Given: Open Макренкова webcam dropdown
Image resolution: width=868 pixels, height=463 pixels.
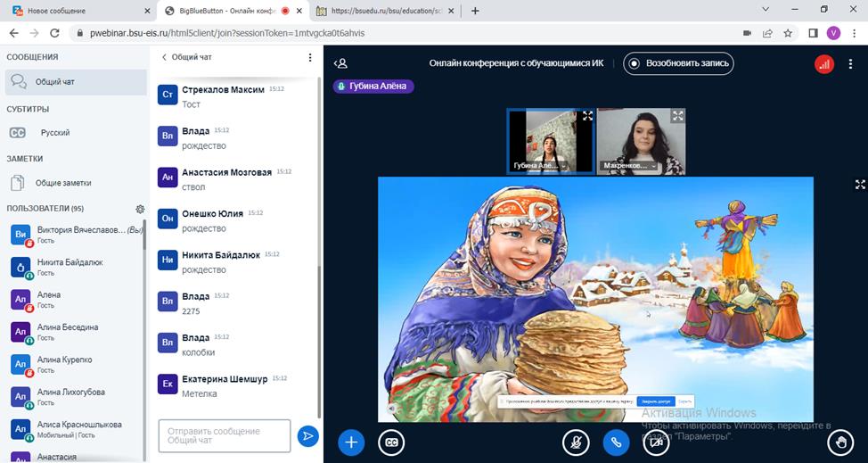Looking at the screenshot, I should coord(630,166).
